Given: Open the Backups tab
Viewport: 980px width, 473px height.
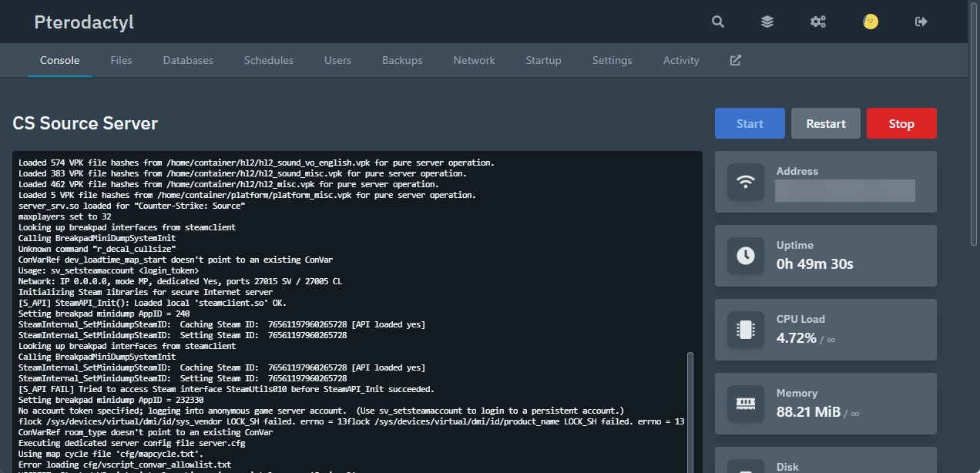Looking at the screenshot, I should [402, 60].
